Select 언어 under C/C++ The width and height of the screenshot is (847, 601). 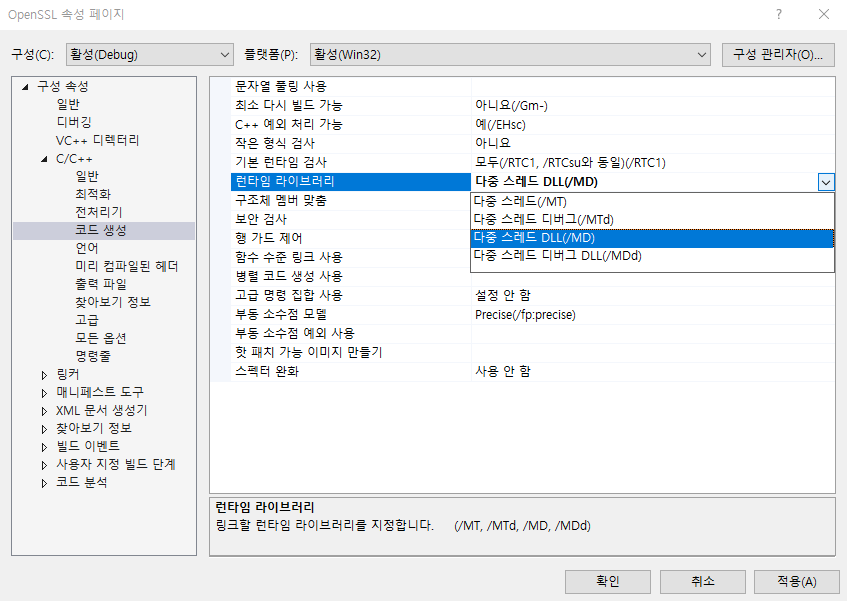87,248
